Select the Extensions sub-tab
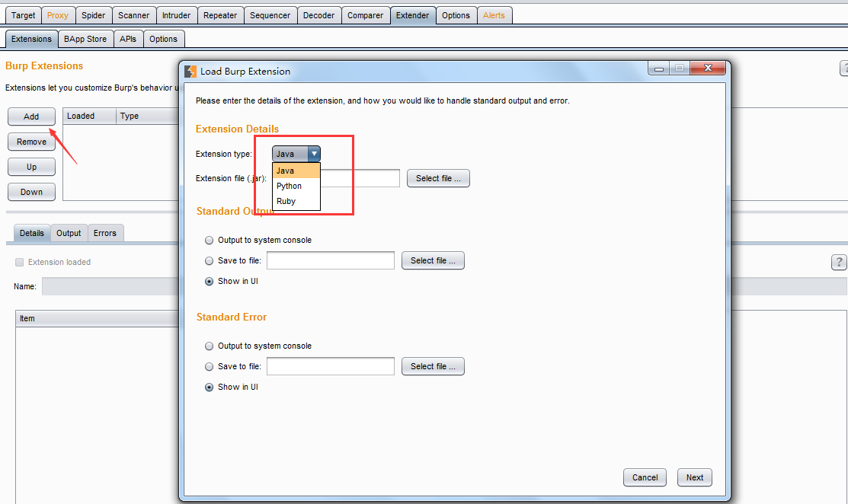The image size is (848, 504). pos(31,39)
